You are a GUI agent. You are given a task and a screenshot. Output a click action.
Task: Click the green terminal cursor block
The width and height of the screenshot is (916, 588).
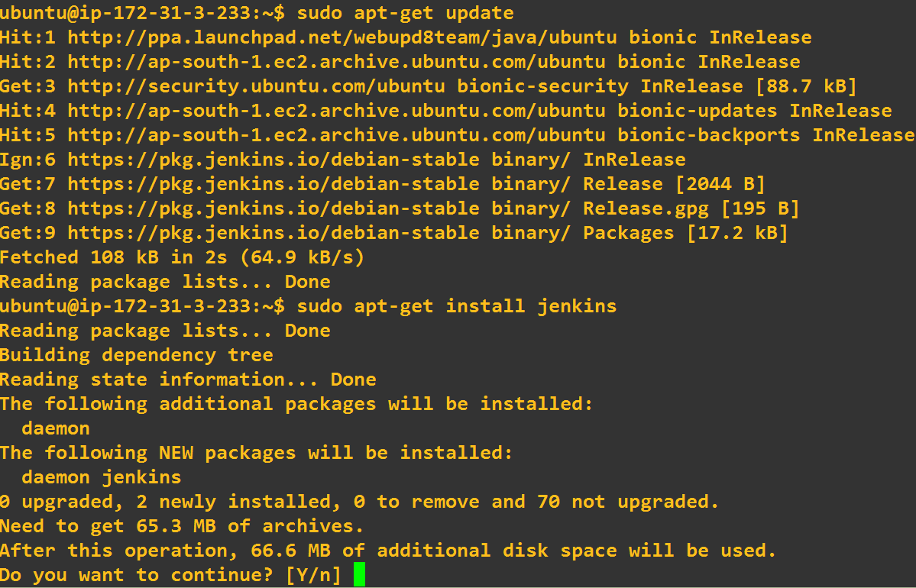[359, 574]
